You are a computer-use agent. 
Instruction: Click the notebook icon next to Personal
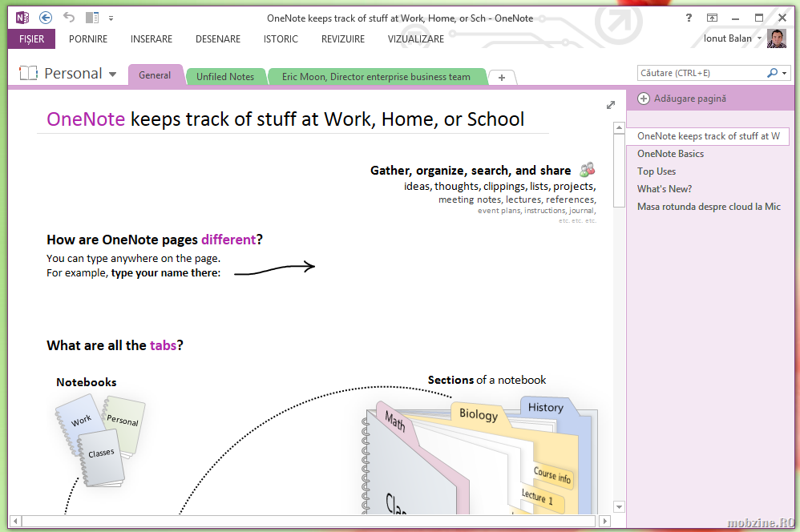pyautogui.click(x=29, y=74)
